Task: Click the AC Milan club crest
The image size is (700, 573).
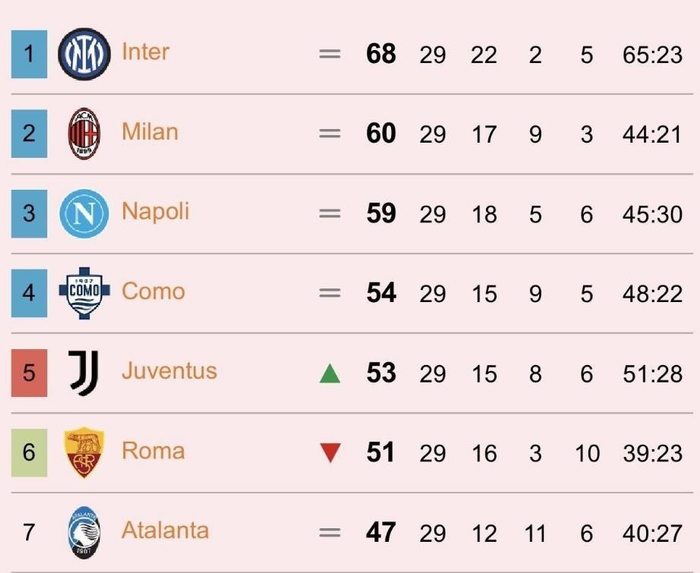Action: point(83,133)
